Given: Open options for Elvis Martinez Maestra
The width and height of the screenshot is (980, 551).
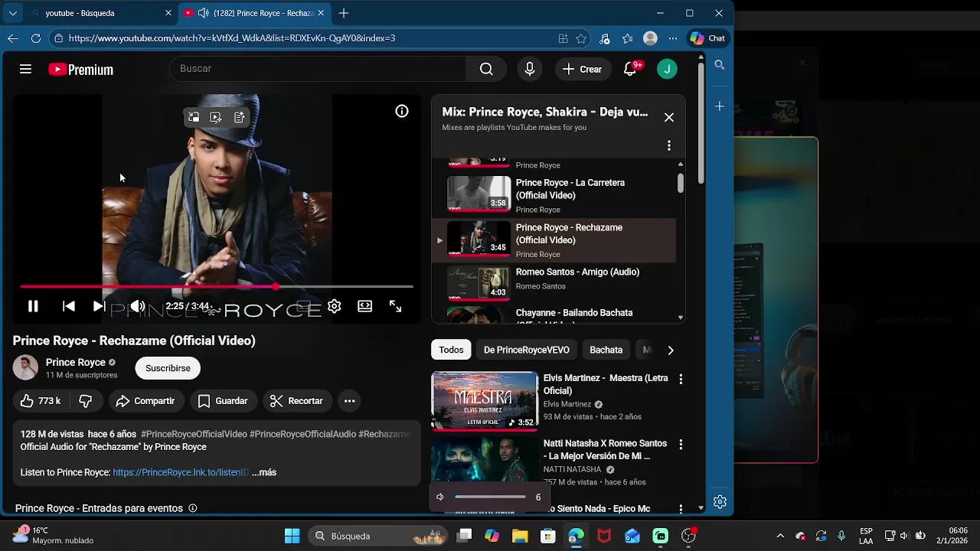Looking at the screenshot, I should 681,379.
